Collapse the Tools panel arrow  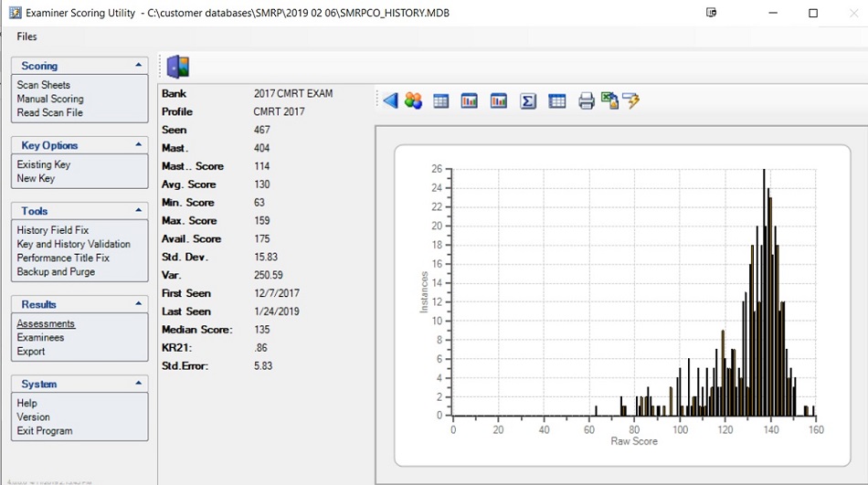[x=138, y=210]
